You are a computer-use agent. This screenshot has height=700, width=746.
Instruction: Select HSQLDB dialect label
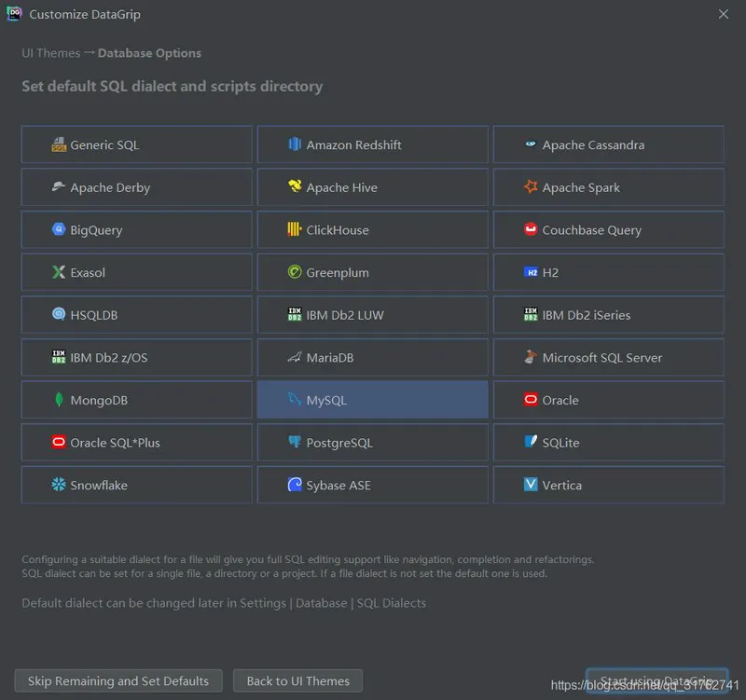pyautogui.click(x=94, y=315)
